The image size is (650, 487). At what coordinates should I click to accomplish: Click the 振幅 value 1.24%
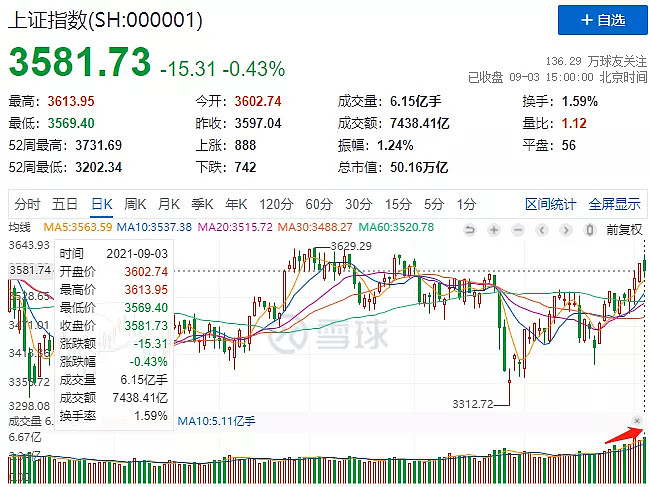coord(395,145)
